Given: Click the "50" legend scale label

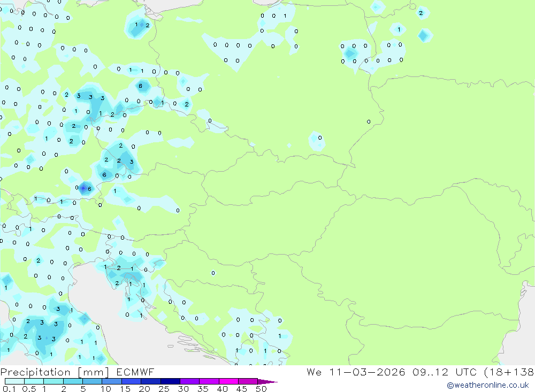Looking at the screenshot, I should click(262, 389).
